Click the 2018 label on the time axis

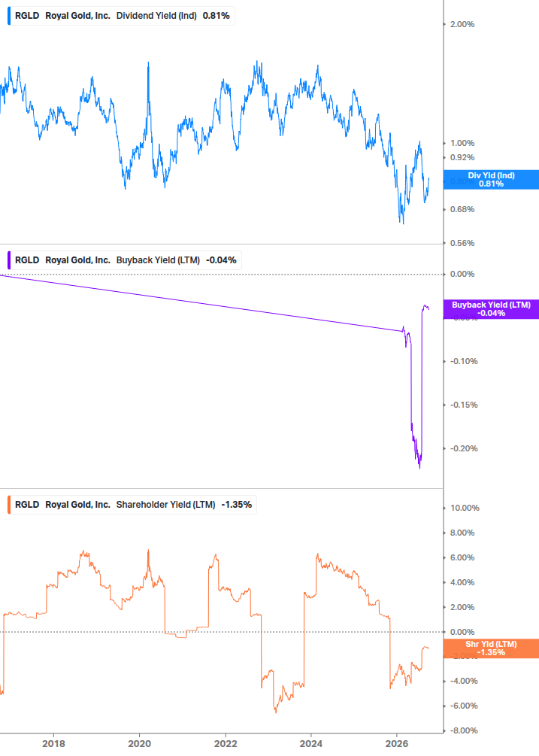pos(53,744)
